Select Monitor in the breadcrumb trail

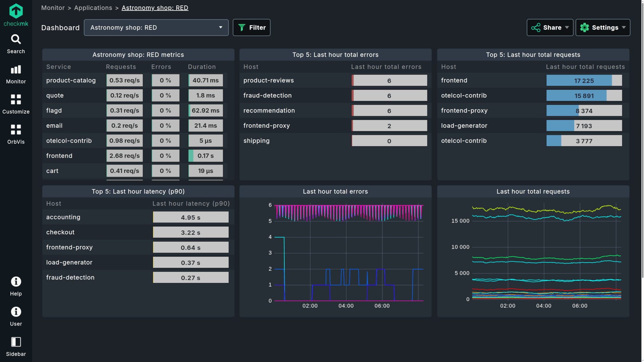[x=53, y=8]
